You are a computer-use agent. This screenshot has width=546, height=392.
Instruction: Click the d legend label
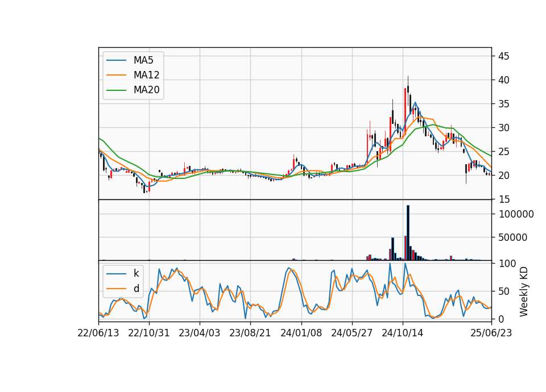(x=136, y=289)
